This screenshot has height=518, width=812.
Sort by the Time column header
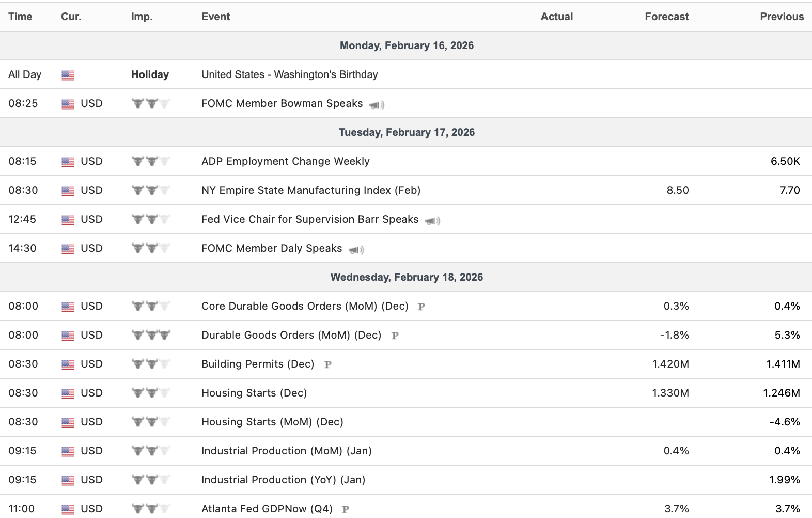[x=20, y=17]
